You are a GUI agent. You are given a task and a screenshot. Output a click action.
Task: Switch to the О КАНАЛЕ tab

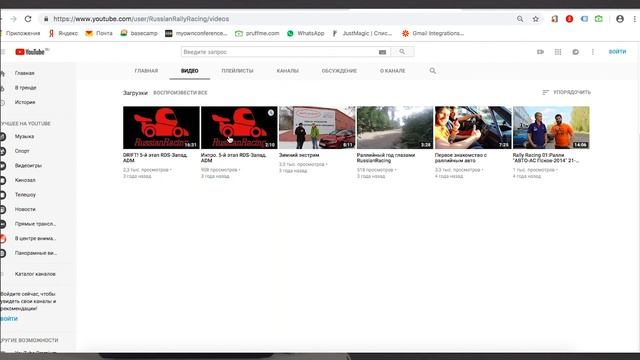pos(393,71)
